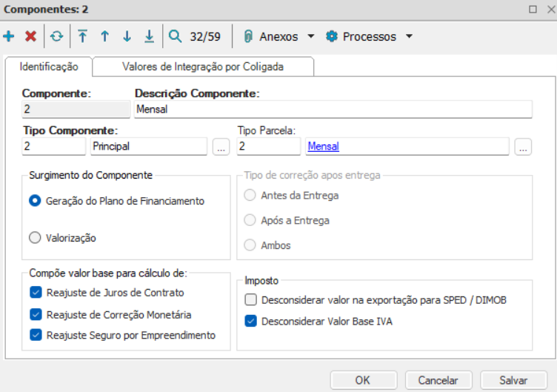This screenshot has width=557, height=392.
Task: Go to previous record up arrow
Action: coord(104,36)
